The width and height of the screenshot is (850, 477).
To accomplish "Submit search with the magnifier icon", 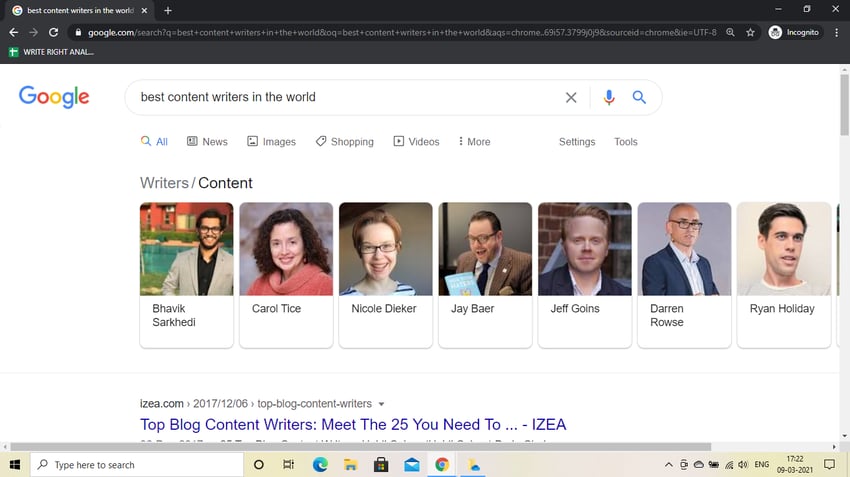I will [x=639, y=97].
